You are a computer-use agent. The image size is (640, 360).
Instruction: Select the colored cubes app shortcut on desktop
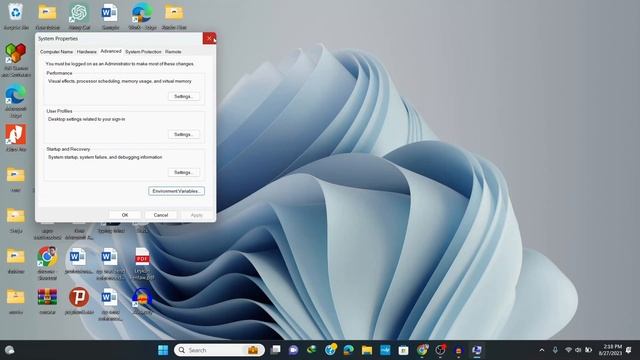tap(16, 53)
